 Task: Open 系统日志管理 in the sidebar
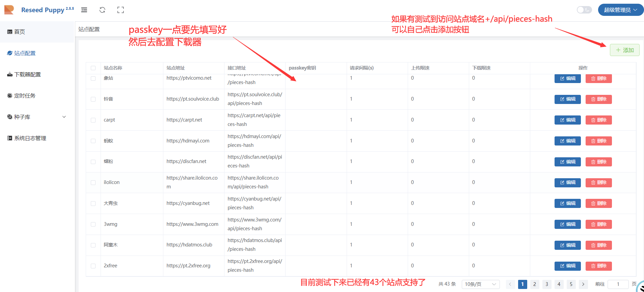(30, 138)
